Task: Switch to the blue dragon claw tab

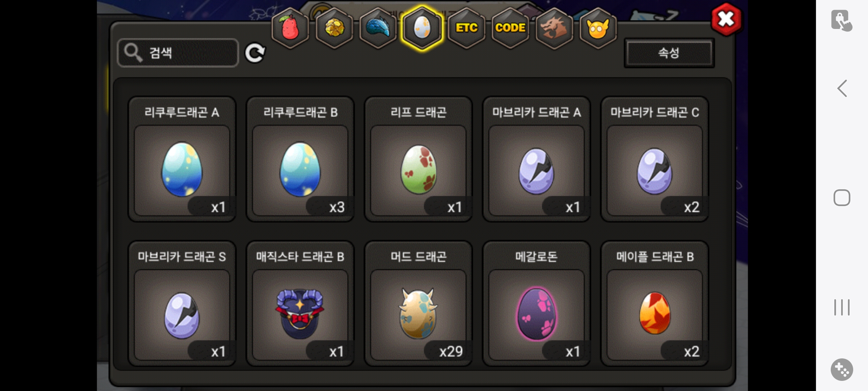Action: click(x=378, y=28)
